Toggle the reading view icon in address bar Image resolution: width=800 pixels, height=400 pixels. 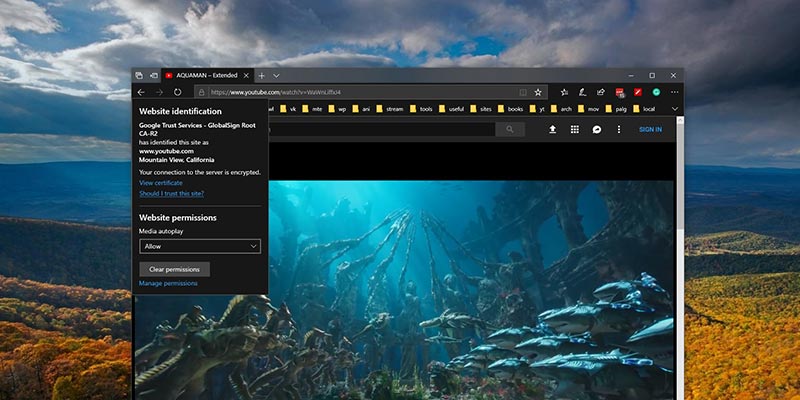tap(522, 91)
